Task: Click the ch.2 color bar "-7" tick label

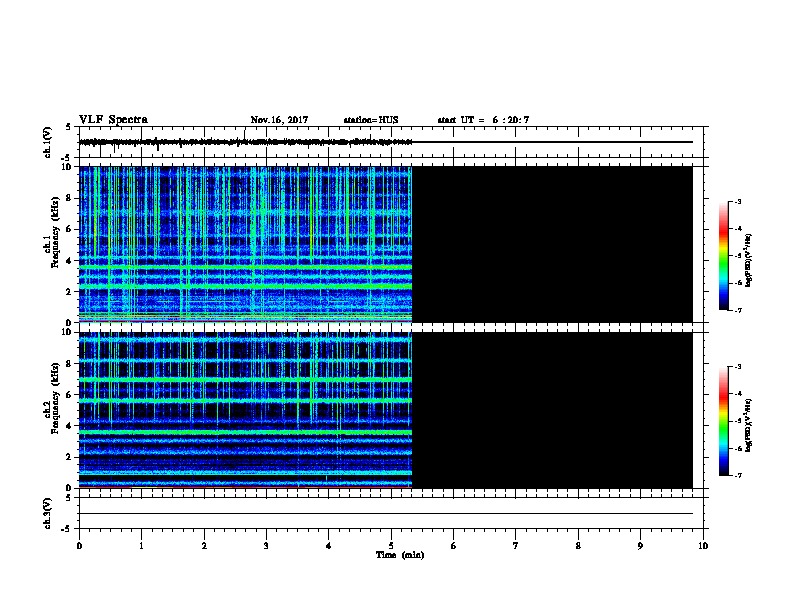Action: click(x=737, y=475)
